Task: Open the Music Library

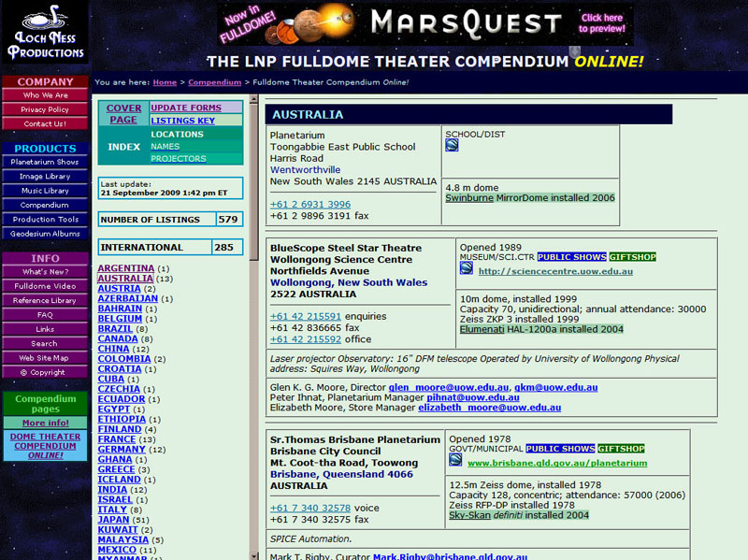Action: pos(45,191)
